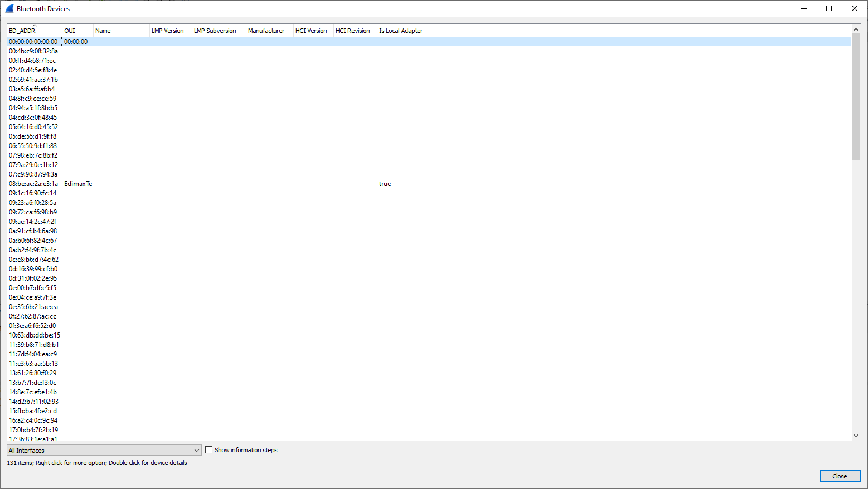The width and height of the screenshot is (868, 489).
Task: Click the Wireshark shark fin title icon
Action: coord(9,8)
